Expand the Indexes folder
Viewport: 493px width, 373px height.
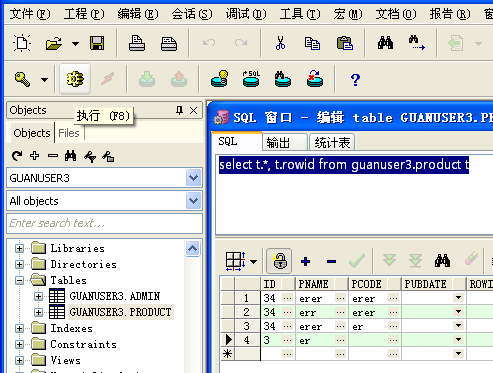click(19, 328)
